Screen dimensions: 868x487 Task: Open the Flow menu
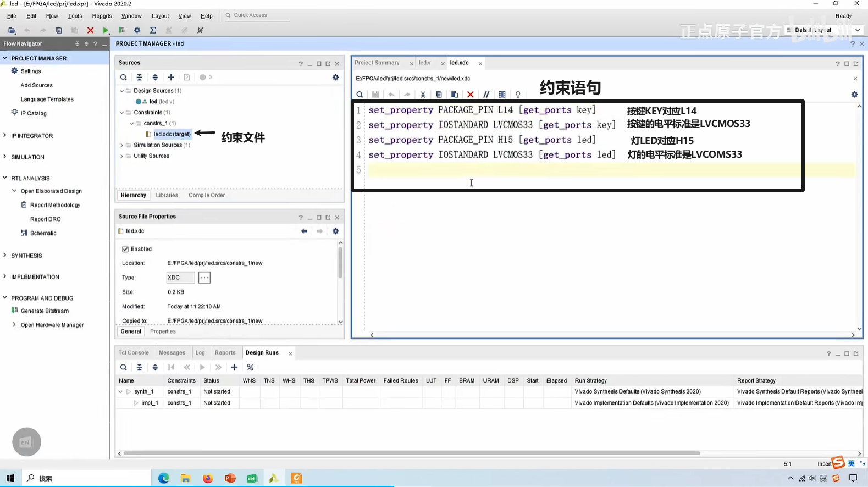pyautogui.click(x=52, y=16)
